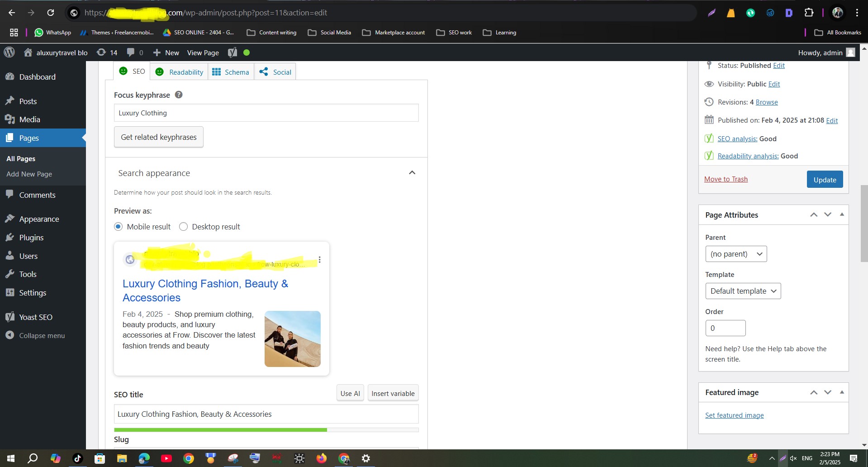This screenshot has width=868, height=467.
Task: Open comments bubble icon in admin bar
Action: click(x=130, y=52)
